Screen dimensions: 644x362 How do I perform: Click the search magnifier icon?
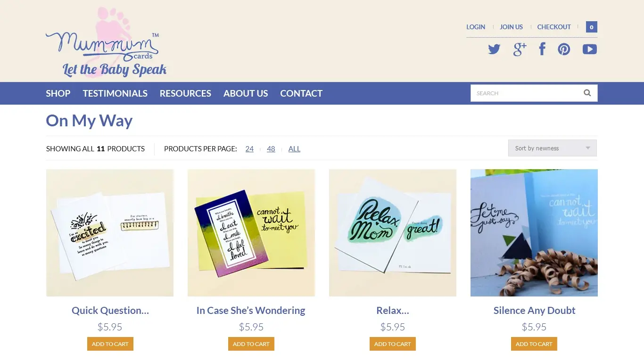click(x=587, y=93)
